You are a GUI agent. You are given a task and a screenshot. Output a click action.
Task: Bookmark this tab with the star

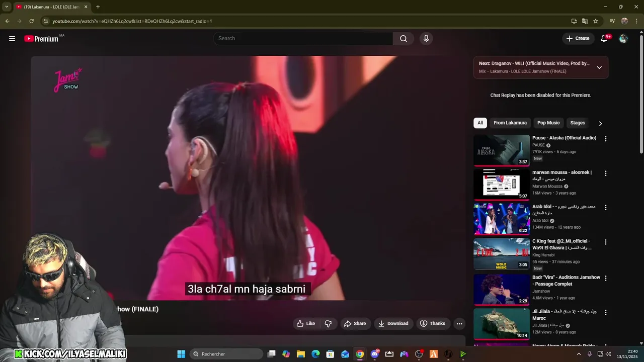596,21
